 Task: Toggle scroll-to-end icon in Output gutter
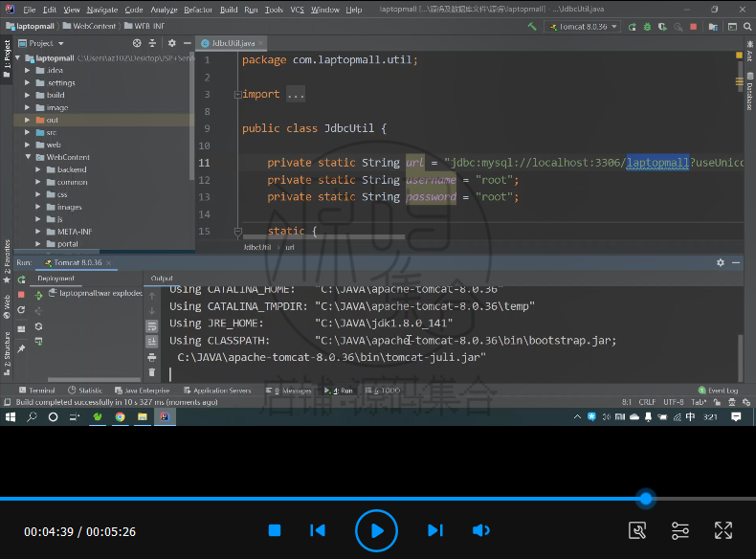tap(152, 342)
